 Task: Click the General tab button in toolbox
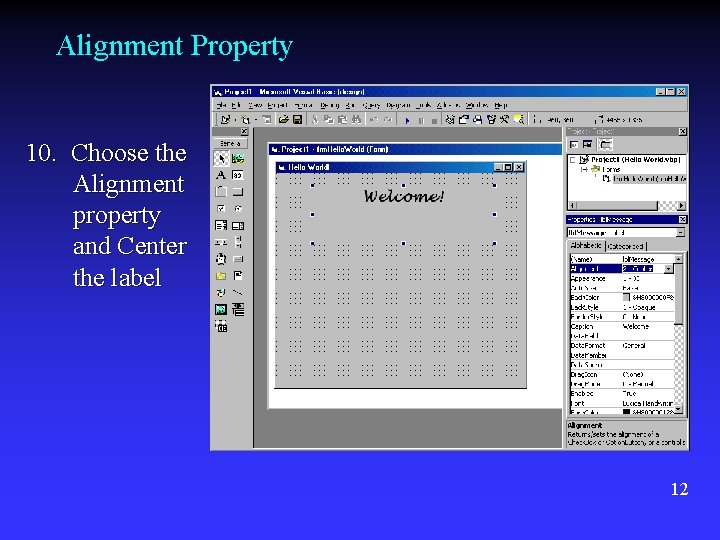tap(230, 143)
